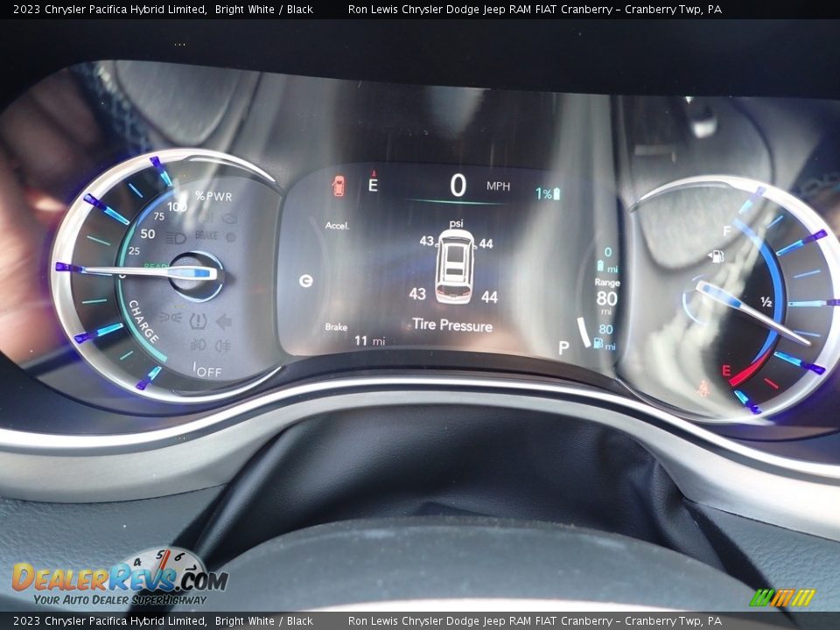Select the P gear indicator
This screenshot has width=840, height=630.
pos(563,347)
